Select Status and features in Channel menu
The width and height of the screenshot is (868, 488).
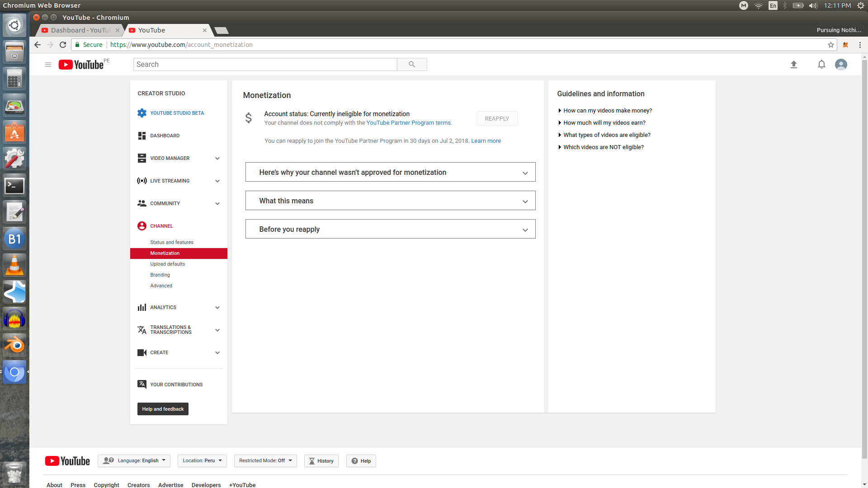(172, 243)
